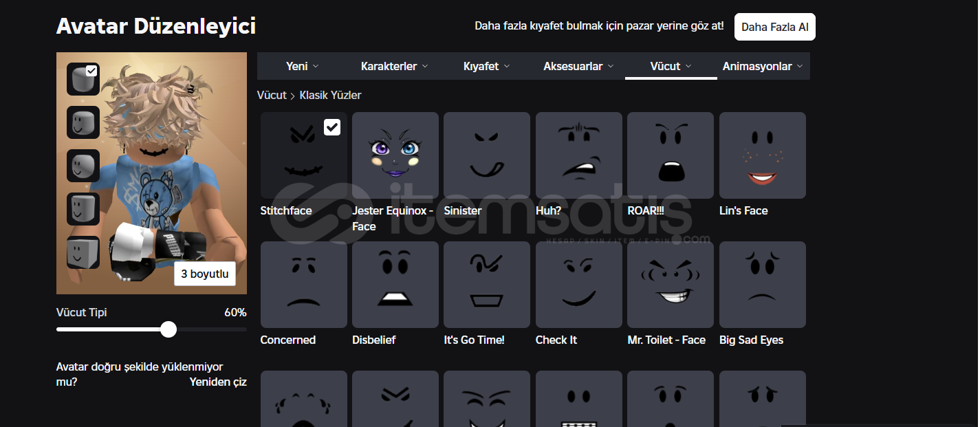Click the Avatar Düzenleyici page heading
Screen dimensions: 980x427
click(x=156, y=26)
